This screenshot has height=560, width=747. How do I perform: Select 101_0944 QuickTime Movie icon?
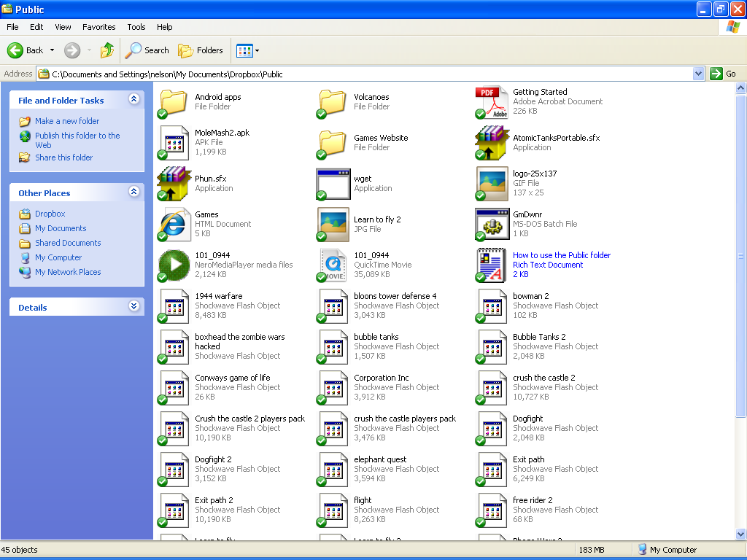[333, 265]
